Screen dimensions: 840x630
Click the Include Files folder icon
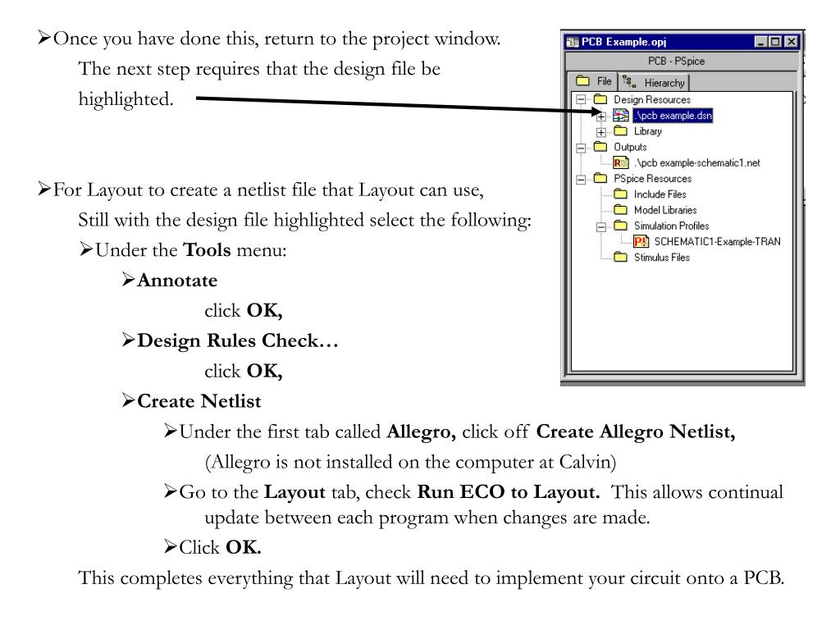coord(621,194)
